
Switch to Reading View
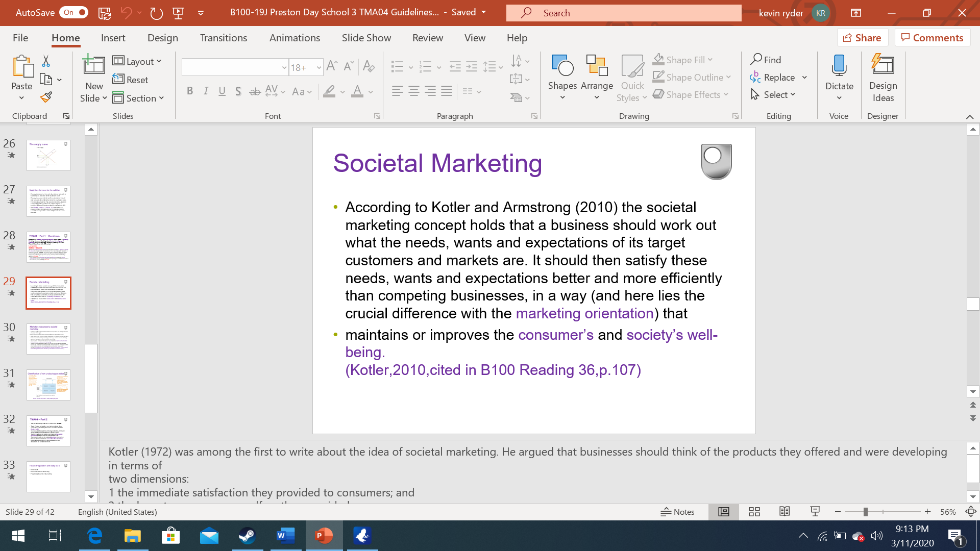(785, 512)
